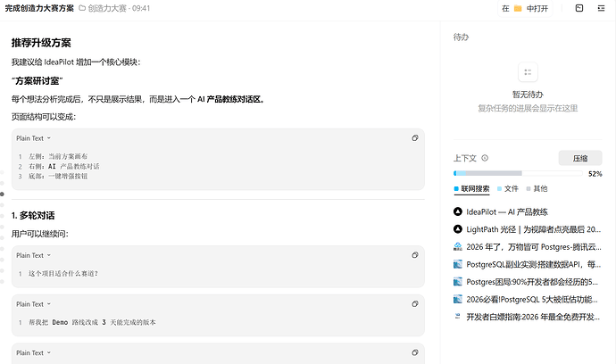This screenshot has height=364, width=616.
Task: Click the 压缩 button
Action: tap(580, 158)
